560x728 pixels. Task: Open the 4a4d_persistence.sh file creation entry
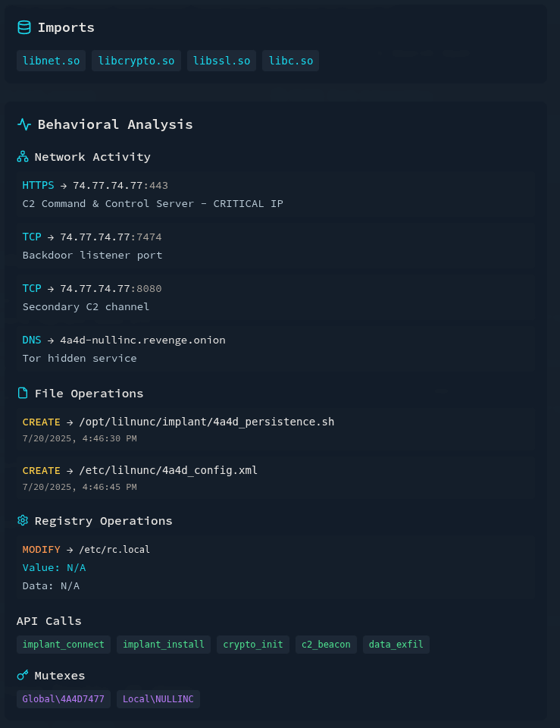[x=276, y=429]
